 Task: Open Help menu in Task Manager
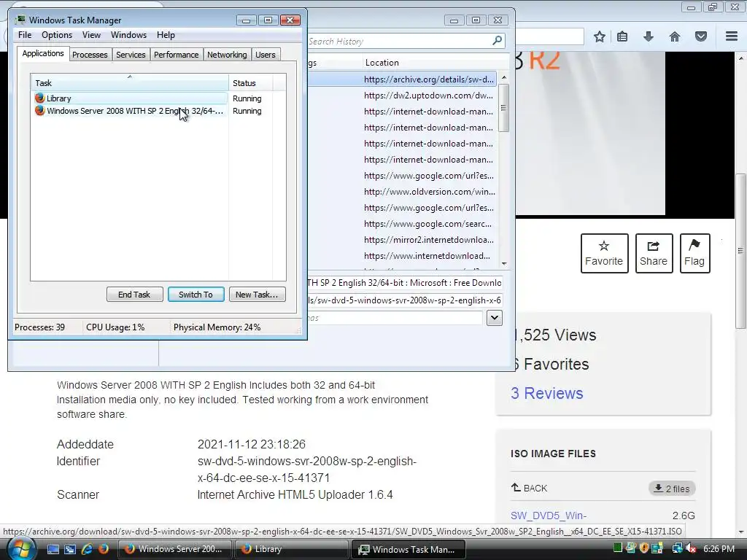tap(166, 35)
